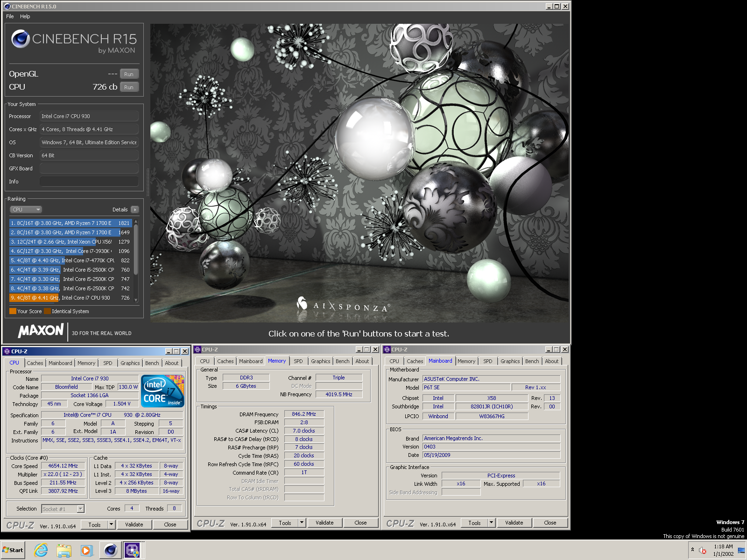Screen dimensions: 747x560
Task: Click Close button in left CPU-Z
Action: pos(170,525)
